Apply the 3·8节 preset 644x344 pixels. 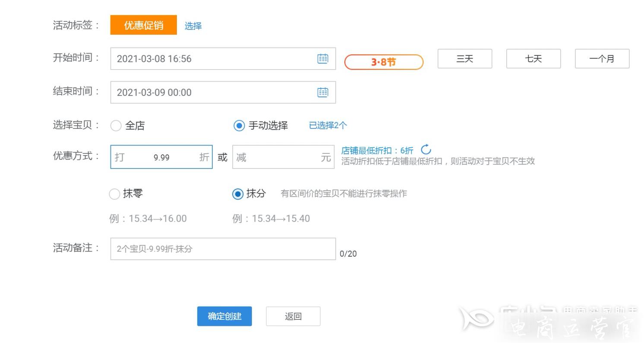click(384, 62)
